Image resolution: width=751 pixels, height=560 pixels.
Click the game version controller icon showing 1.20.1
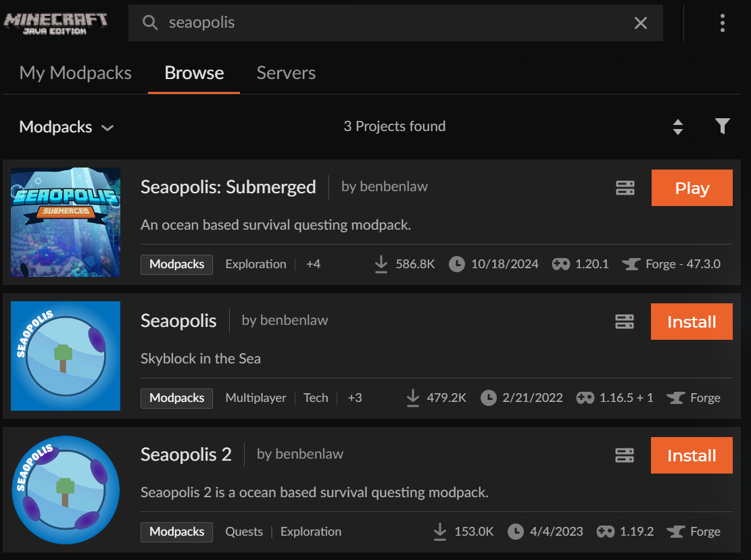pyautogui.click(x=561, y=264)
